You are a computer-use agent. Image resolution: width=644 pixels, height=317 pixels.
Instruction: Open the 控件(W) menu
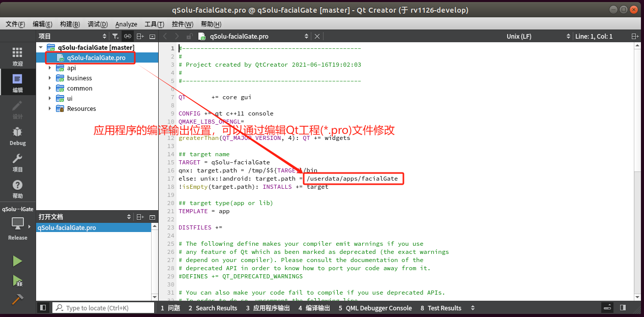[183, 24]
